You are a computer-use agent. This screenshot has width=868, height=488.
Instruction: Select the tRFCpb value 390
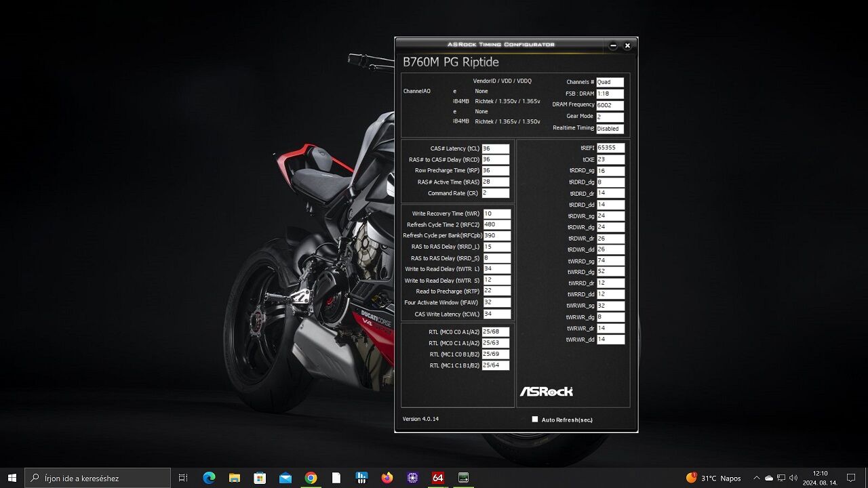497,236
